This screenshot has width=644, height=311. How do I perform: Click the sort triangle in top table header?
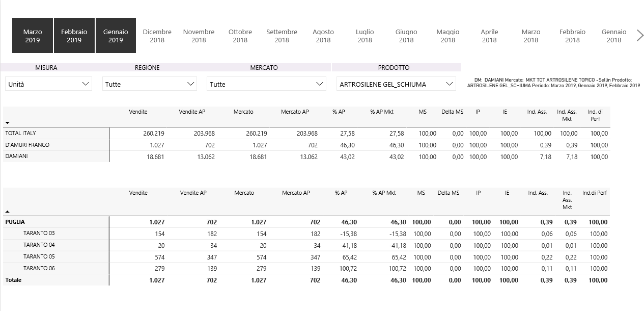coord(8,123)
